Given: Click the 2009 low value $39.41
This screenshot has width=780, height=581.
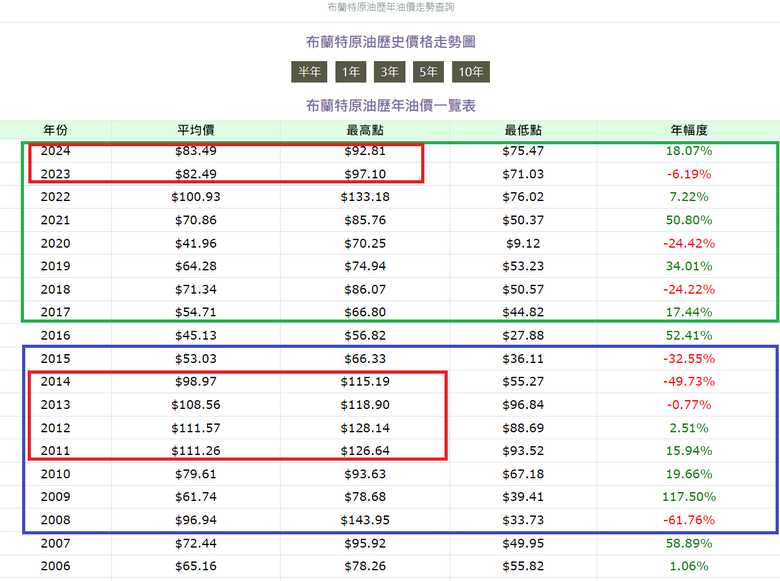Looking at the screenshot, I should point(523,497).
